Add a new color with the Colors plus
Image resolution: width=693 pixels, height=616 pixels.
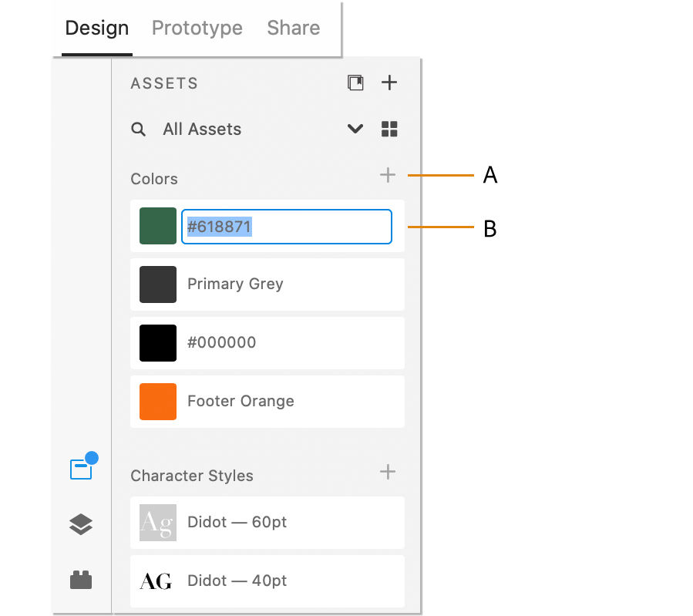(x=388, y=175)
